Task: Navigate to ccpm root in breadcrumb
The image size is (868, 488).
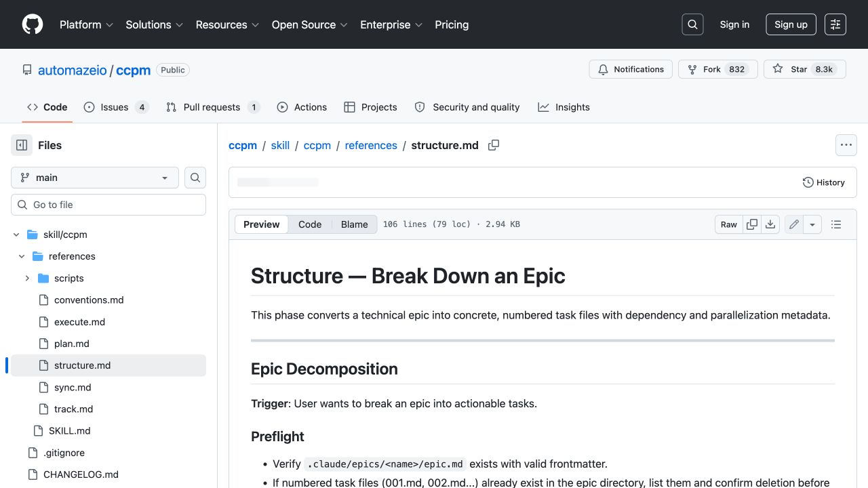Action: click(243, 145)
